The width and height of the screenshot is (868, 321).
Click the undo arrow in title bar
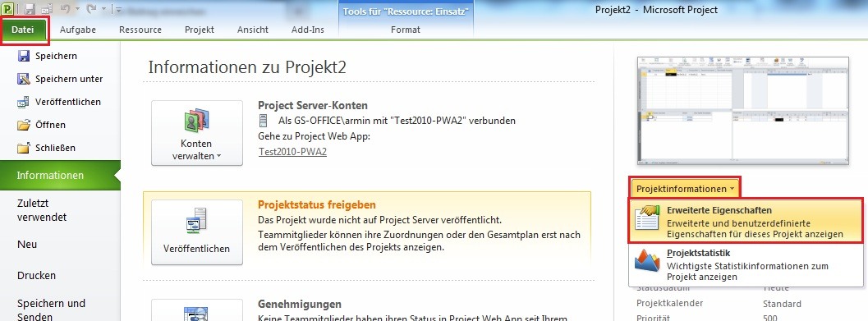point(65,8)
